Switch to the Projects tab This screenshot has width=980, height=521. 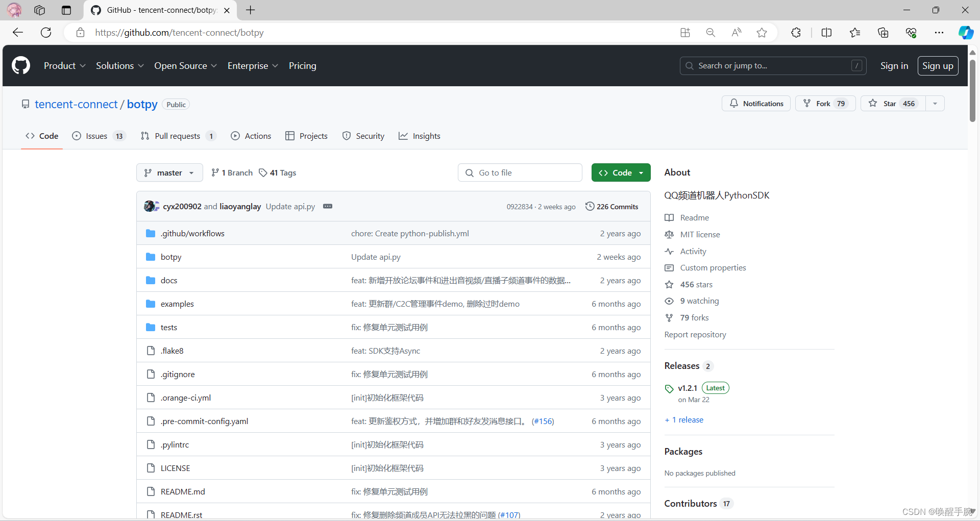[x=306, y=136]
